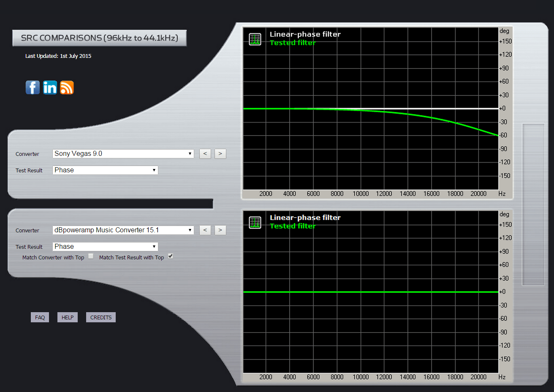This screenshot has width=554, height=392.
Task: Click the SRC COMPARISONS title banner
Action: coord(100,38)
